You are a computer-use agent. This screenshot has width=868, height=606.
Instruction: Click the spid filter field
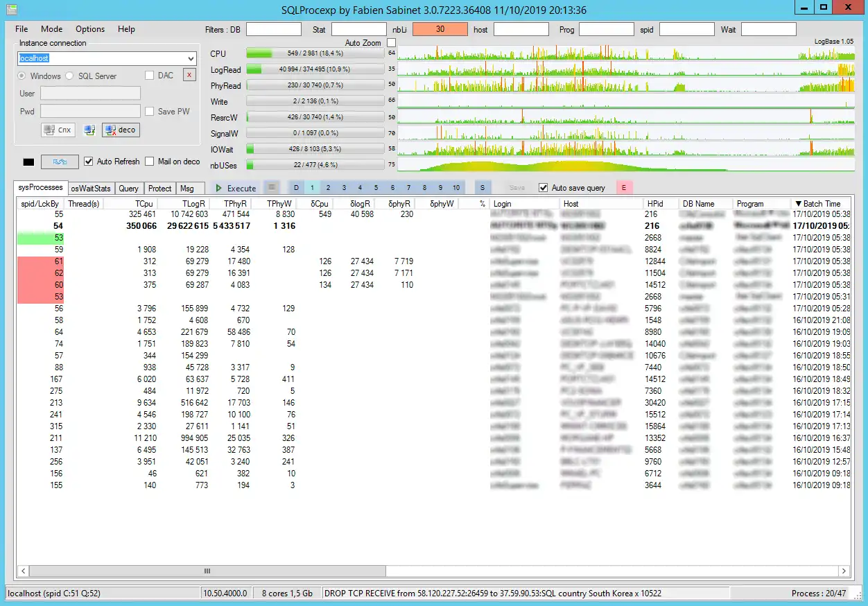coord(687,29)
